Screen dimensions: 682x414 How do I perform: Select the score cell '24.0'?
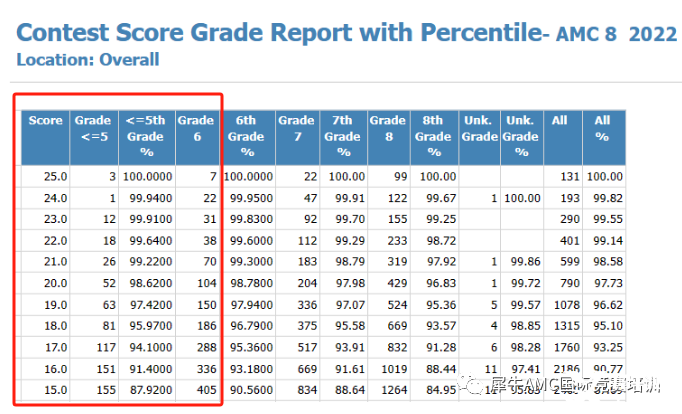point(55,198)
